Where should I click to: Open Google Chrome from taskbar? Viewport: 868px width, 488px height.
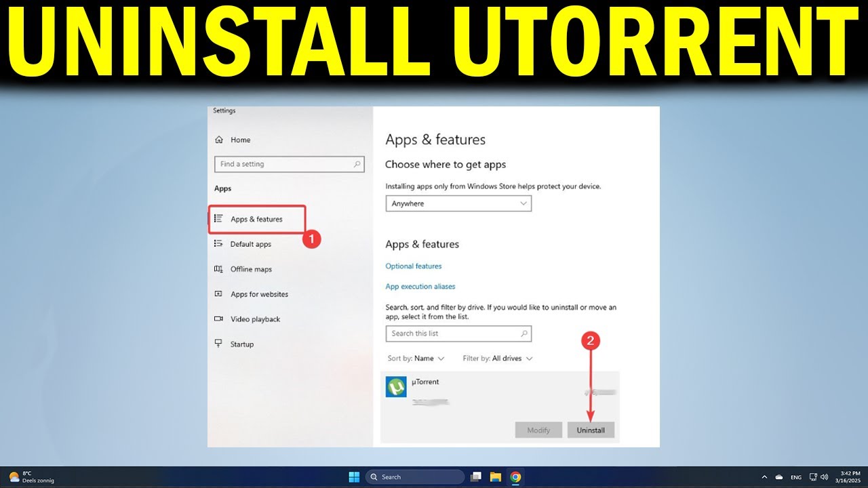coord(515,477)
